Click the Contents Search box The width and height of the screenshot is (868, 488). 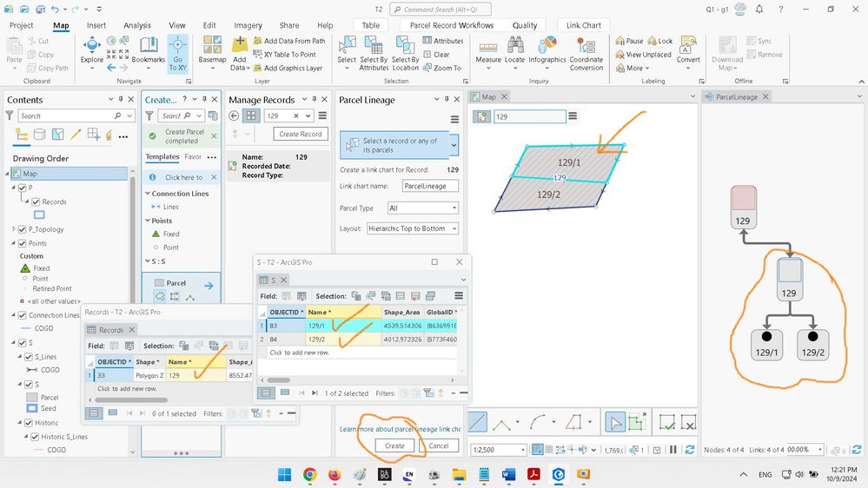pyautogui.click(x=77, y=115)
